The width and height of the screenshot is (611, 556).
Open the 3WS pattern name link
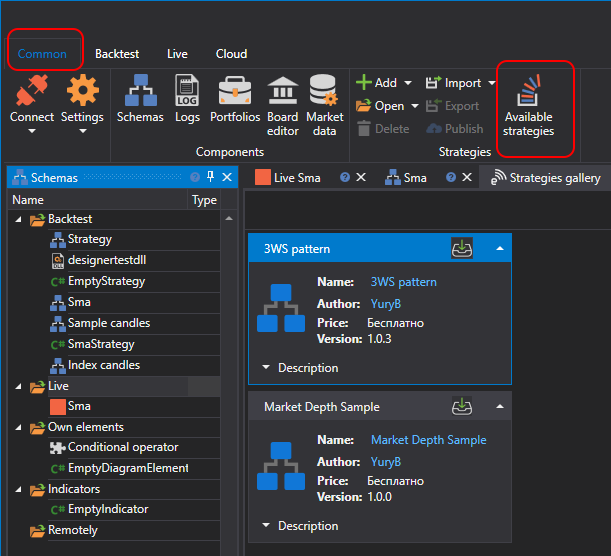coord(403,282)
